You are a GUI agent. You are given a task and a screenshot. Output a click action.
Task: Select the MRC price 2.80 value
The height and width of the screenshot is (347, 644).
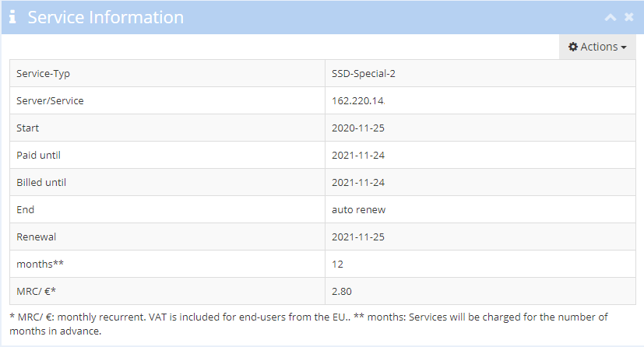342,291
